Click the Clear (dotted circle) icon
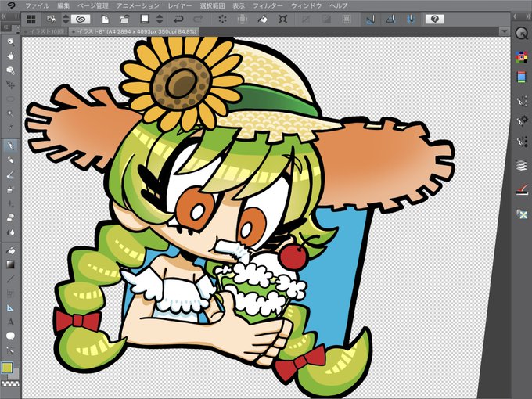The height and width of the screenshot is (399, 532). coord(222,20)
